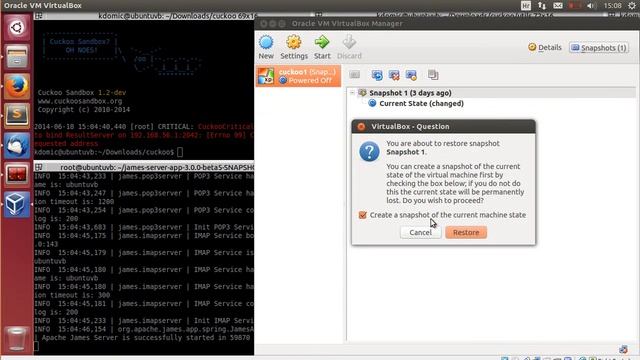Click the 15:08 clock in top panel

(612, 5)
